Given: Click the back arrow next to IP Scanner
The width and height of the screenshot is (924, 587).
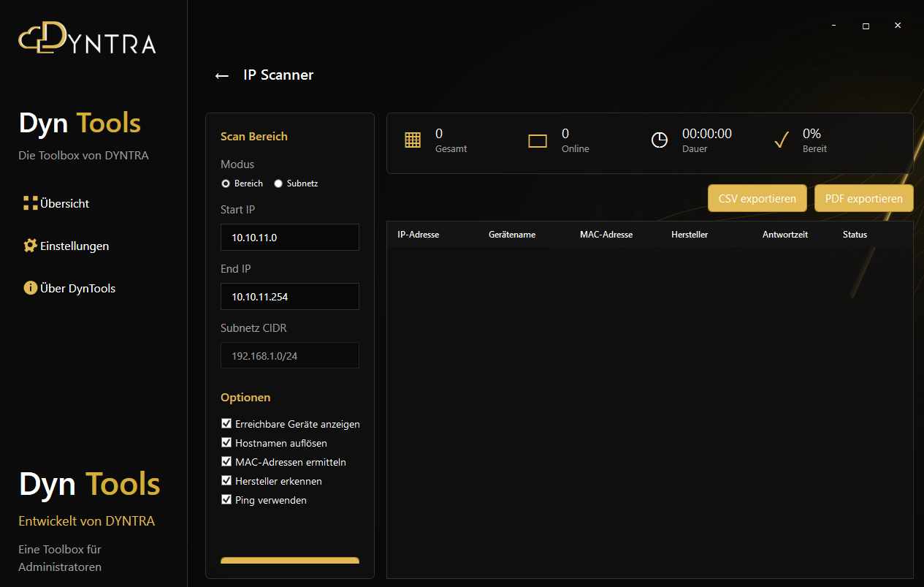Looking at the screenshot, I should 222,75.
